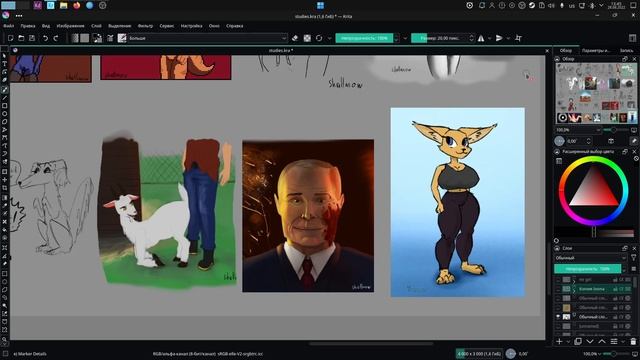Select the Calligraphy tool
640x360 pixels.
pos(4,80)
